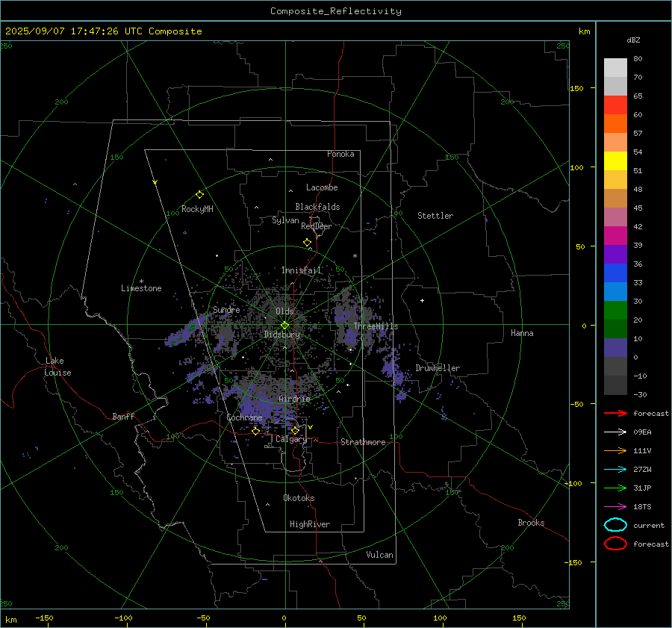This screenshot has height=628, width=672.
Task: Click the km unit label at top right
Action: coord(584,31)
